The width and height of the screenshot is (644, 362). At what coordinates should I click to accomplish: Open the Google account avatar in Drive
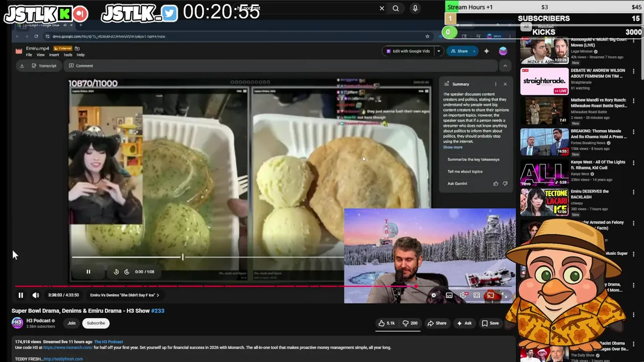(503, 51)
